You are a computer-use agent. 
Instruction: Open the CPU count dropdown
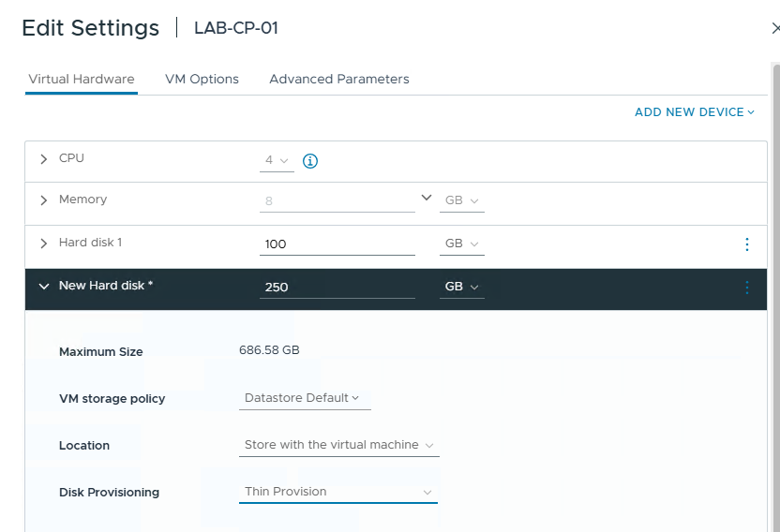tap(277, 161)
